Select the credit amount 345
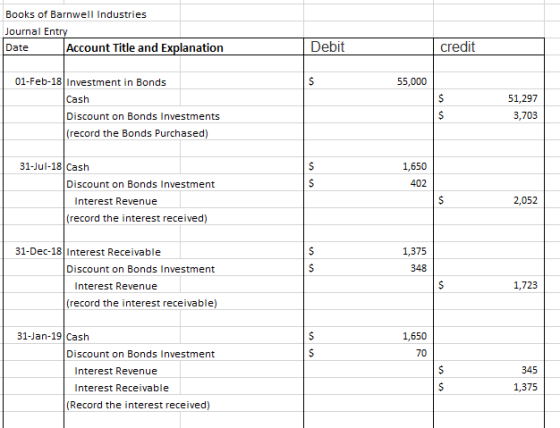Screen dimensions: 560x428 pos(529,370)
